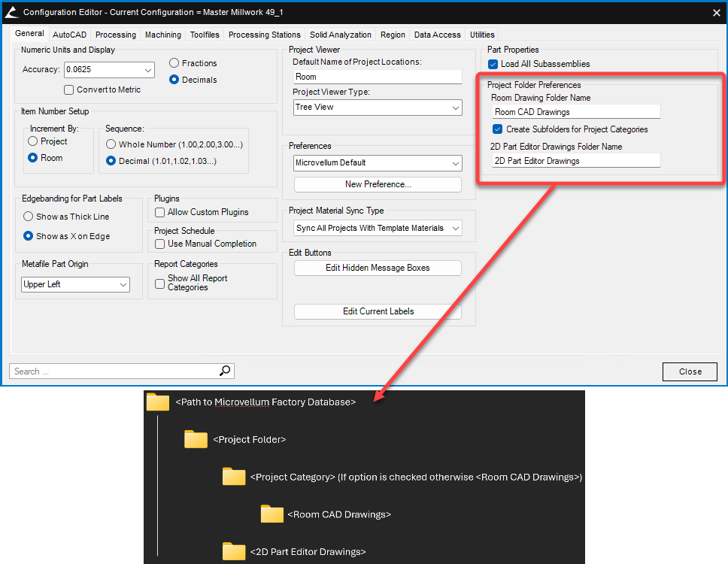
Task: Click the <Project Folder> label text
Action: pos(250,439)
